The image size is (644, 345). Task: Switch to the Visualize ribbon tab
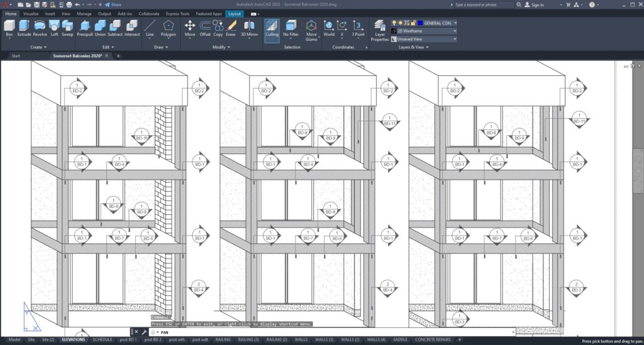coord(31,13)
